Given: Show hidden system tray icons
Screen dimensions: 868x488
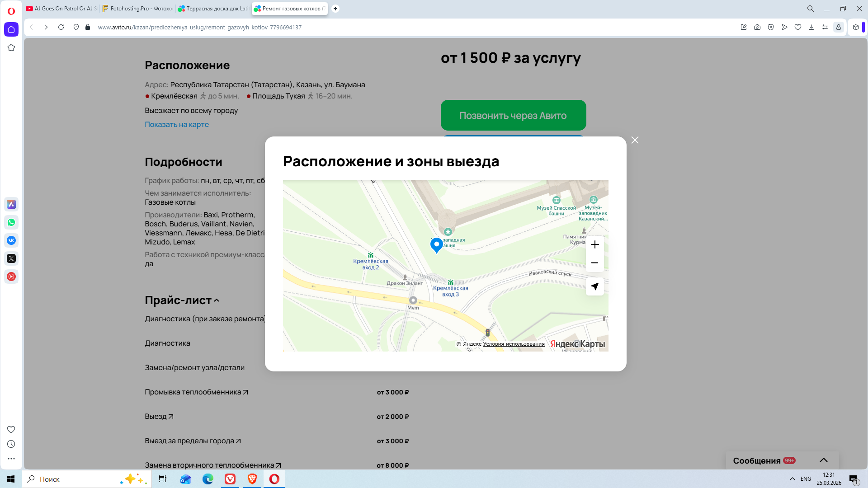Looking at the screenshot, I should pos(792,479).
